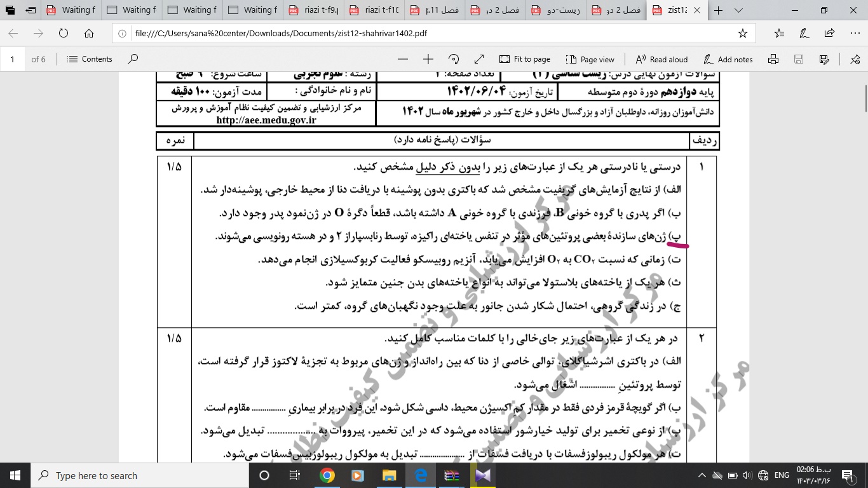
Task: Pin or unpin the PDF toolbar
Action: [855, 59]
